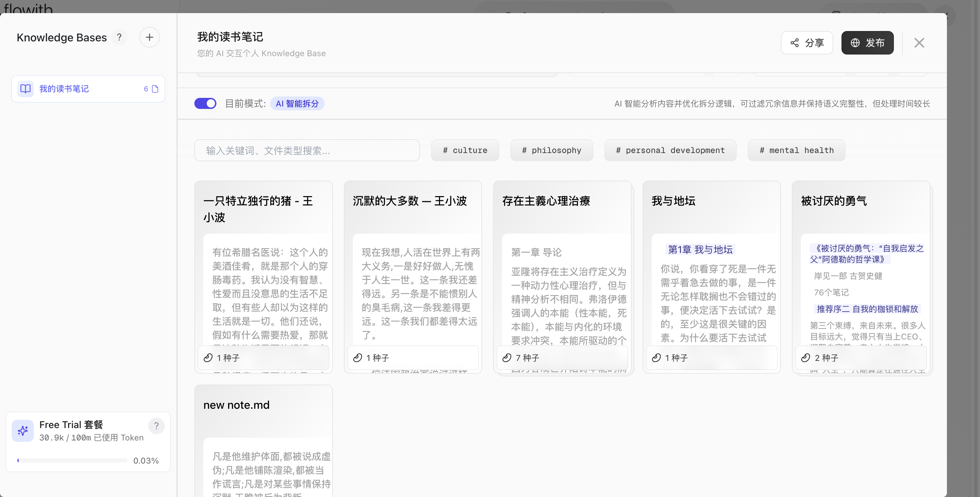Click the file count icon beside 6
The image size is (980, 497).
(x=155, y=89)
